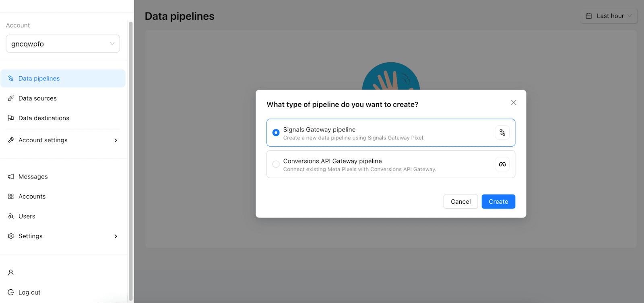644x303 pixels.
Task: Open the Last hour time range dropdown
Action: [609, 16]
